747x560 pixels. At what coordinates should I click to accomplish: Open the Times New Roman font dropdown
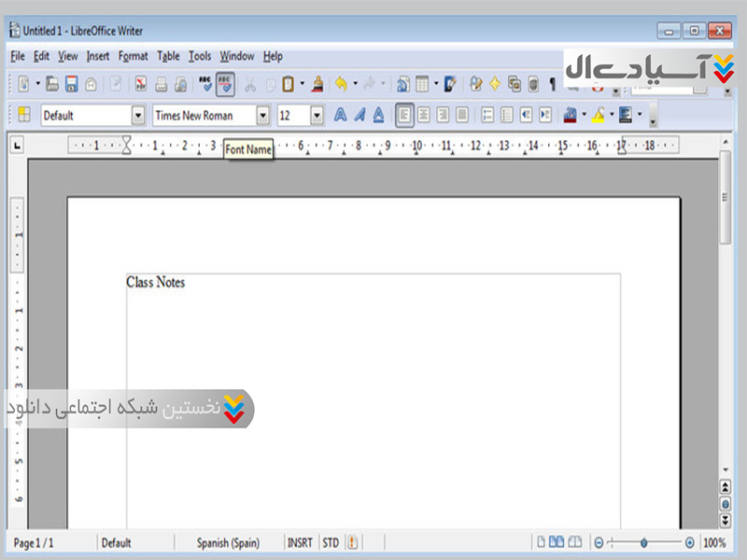[262, 116]
